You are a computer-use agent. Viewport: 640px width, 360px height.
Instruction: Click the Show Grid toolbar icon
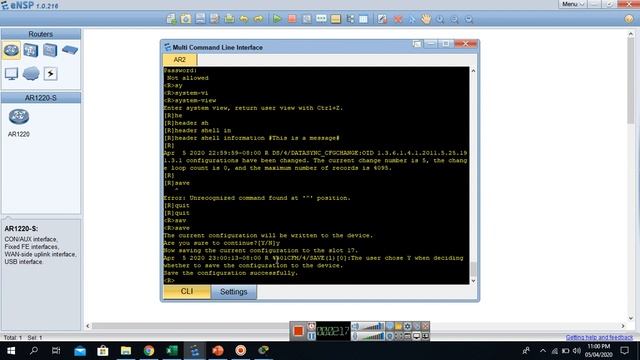(363, 19)
